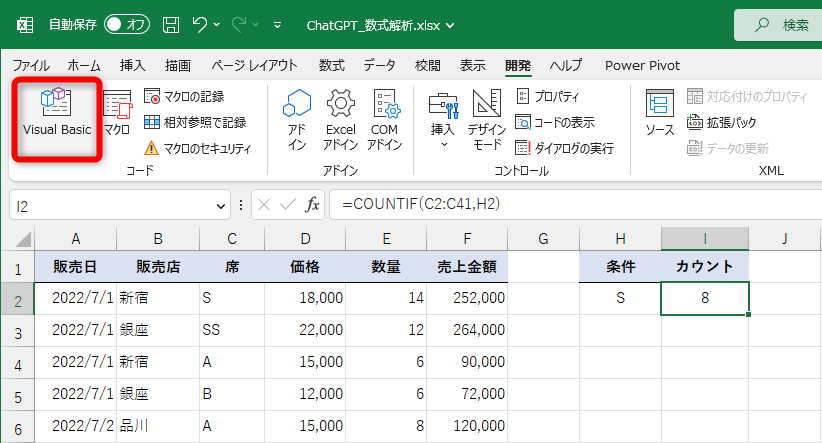Screen dimensions: 822x443
Task: Open the Visual Basic editor
Action: 57,120
